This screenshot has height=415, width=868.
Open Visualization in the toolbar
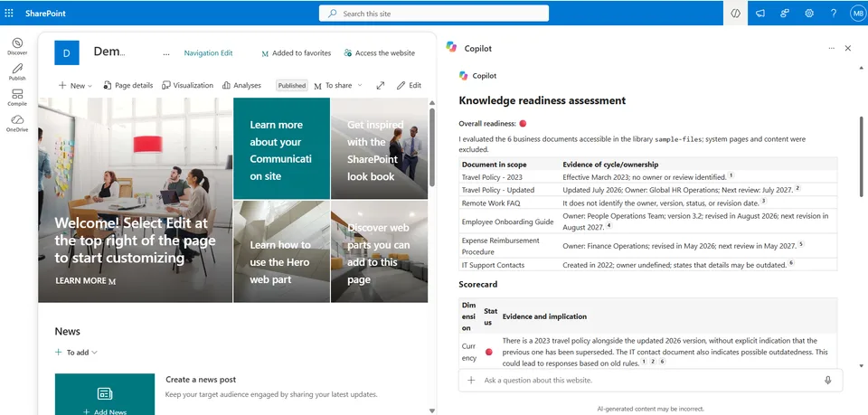187,85
